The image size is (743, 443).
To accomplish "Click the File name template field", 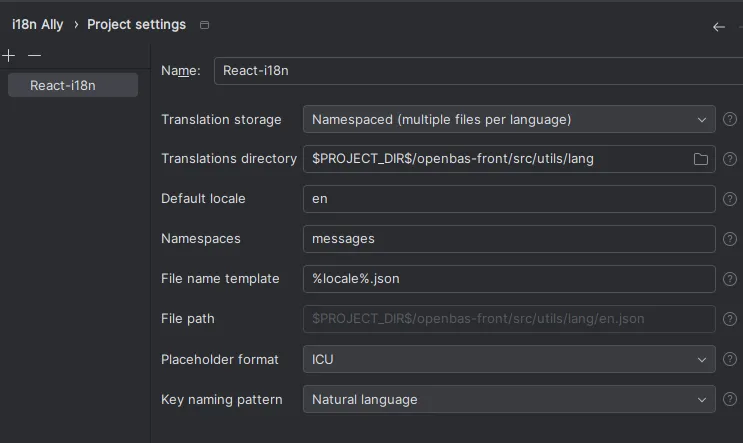I will [x=509, y=279].
